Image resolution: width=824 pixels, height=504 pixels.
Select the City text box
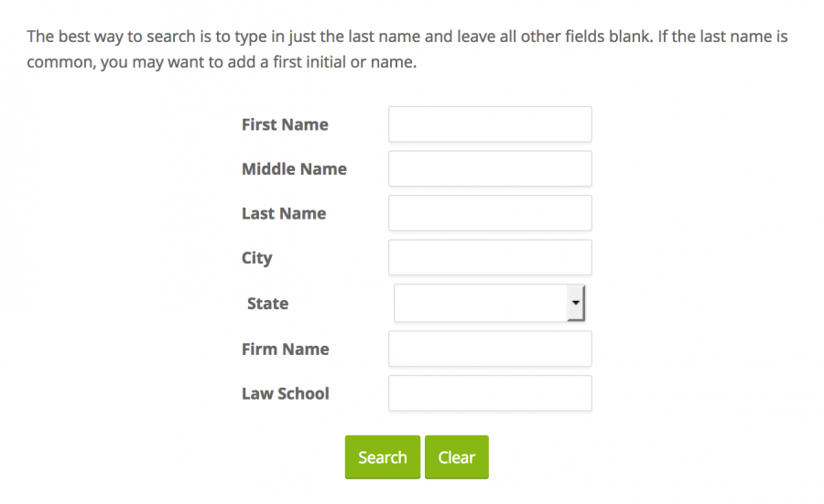490,258
